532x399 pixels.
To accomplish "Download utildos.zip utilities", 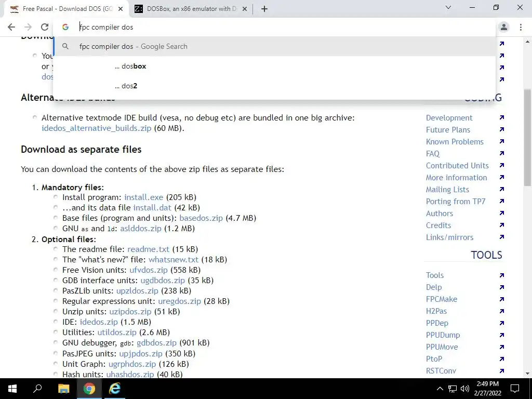I will tap(117, 332).
